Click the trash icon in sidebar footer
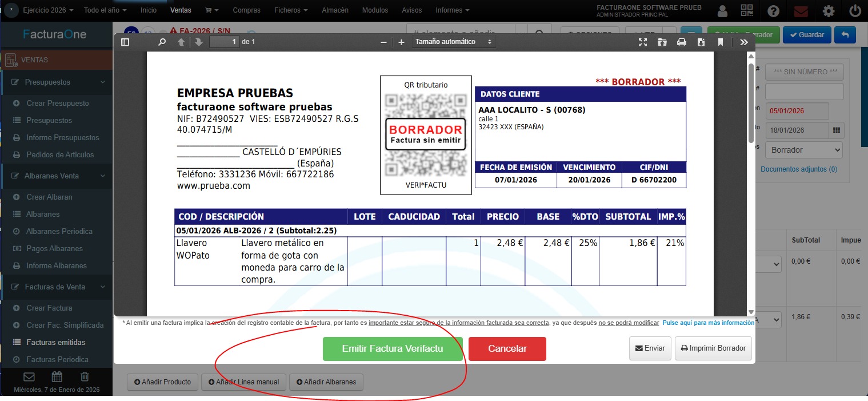The height and width of the screenshot is (401, 868). click(85, 377)
